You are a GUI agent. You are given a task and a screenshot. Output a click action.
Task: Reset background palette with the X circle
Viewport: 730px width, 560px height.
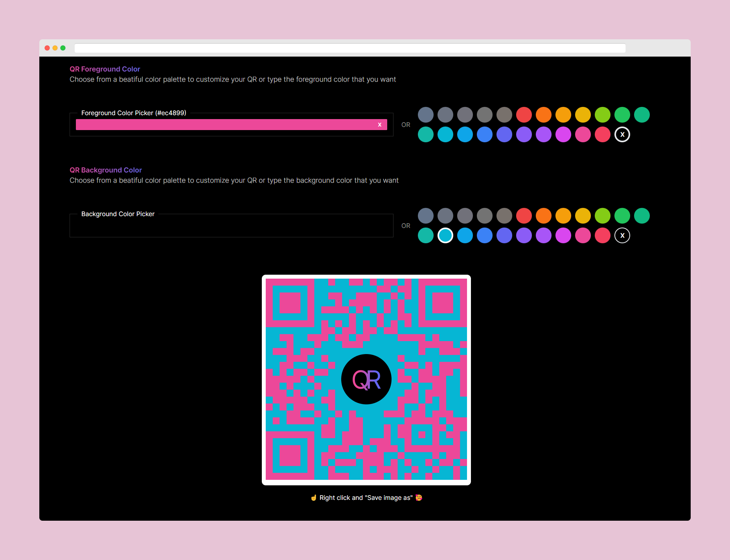point(622,235)
